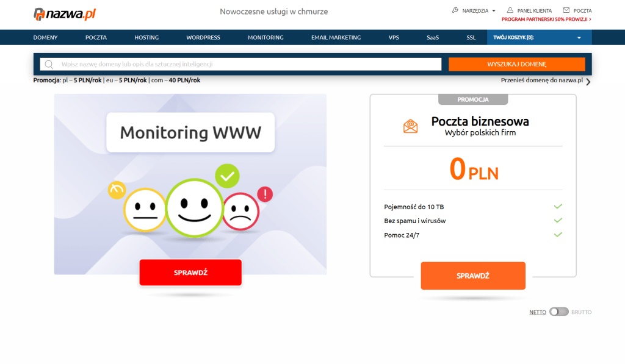Click the arrow next to Przenieś domenę
Screen dimensions: 625x364
click(x=588, y=82)
